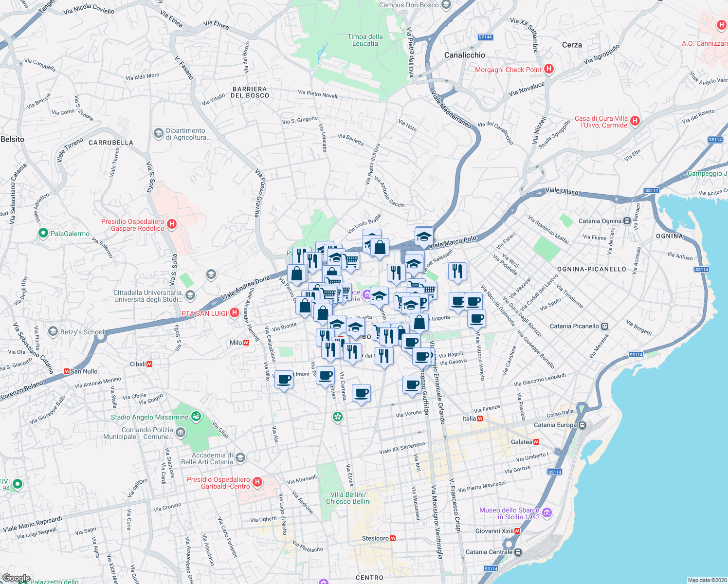This screenshot has height=584, width=728.
Task: Select the BARRIERA DEL BOSCO district label
Action: (251, 92)
